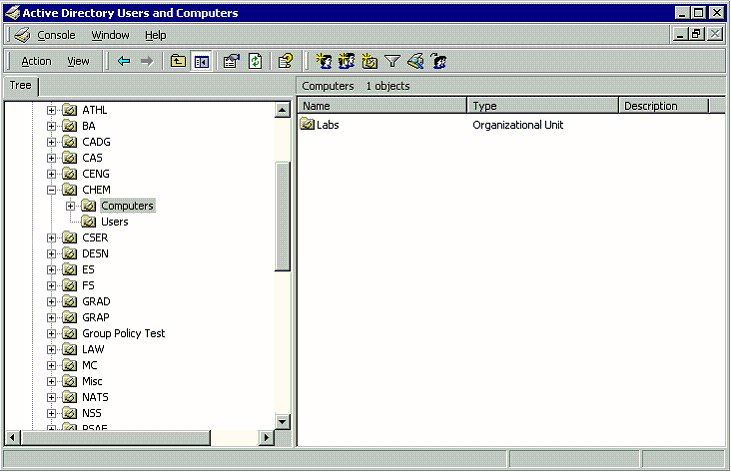Click the title bar application icon
The image size is (731, 472).
click(13, 13)
